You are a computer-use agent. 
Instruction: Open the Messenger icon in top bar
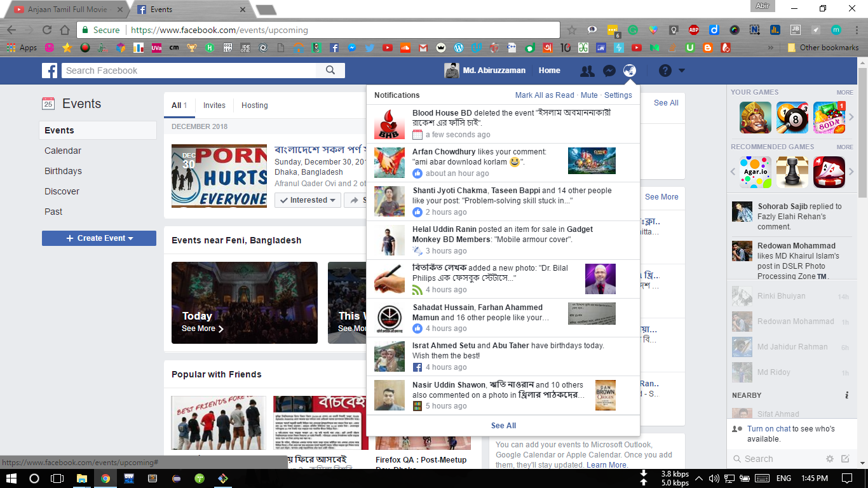(x=609, y=71)
